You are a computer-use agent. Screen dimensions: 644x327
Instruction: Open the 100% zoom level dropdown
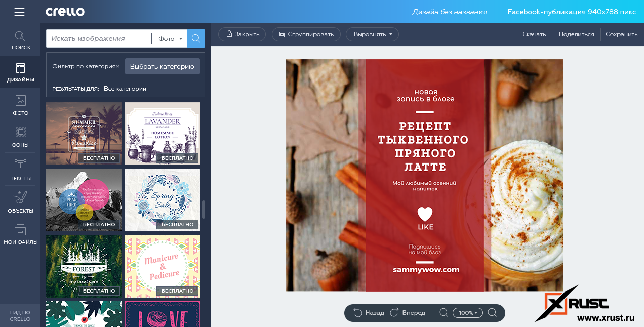[467, 313]
